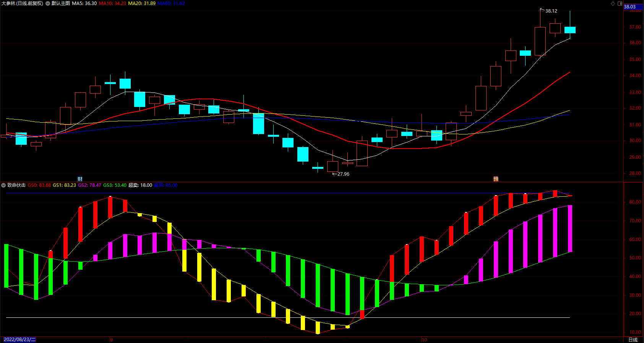Screen dimensions: 644x343
Task: Click the 27.96 low price label
Action: pyautogui.click(x=343, y=174)
